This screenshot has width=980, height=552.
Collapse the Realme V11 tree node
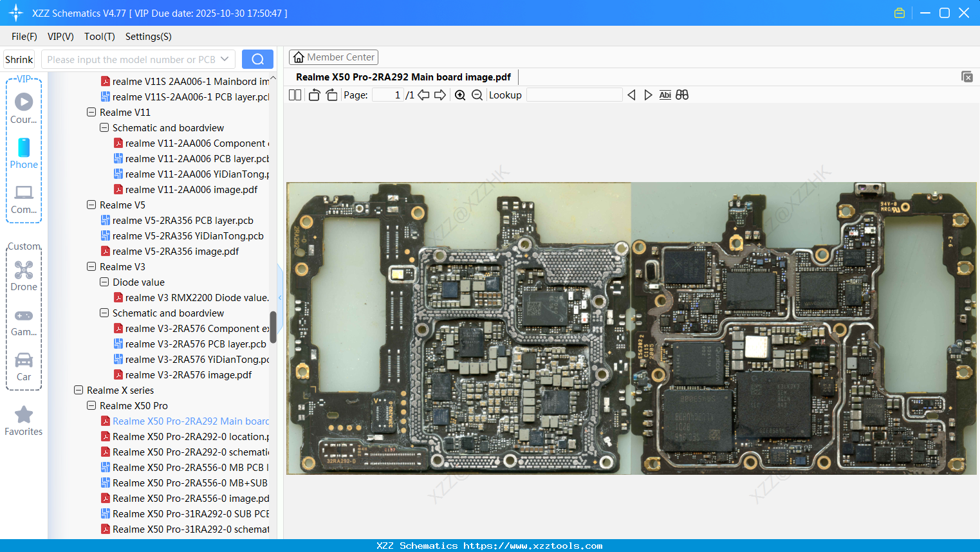point(91,112)
